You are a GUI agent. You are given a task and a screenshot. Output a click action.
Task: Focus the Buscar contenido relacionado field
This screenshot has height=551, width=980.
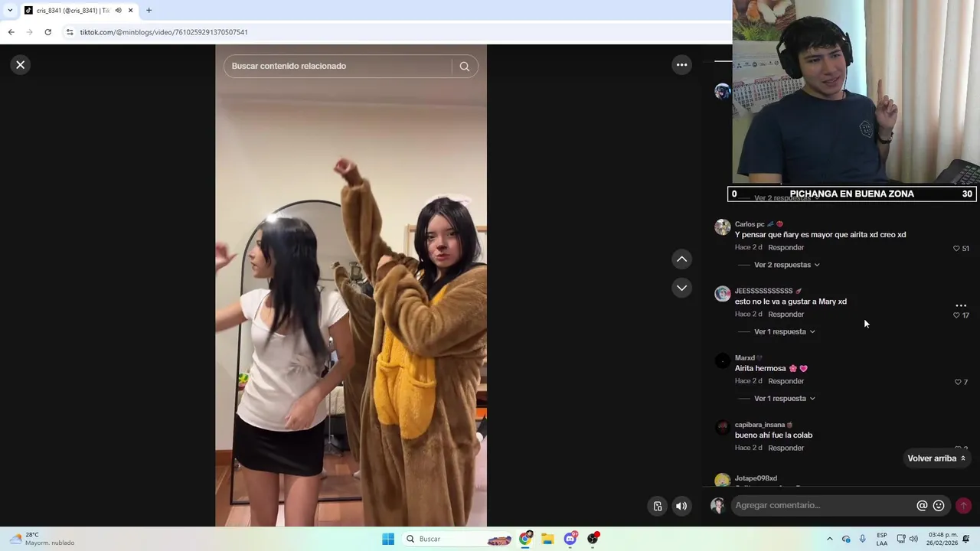tap(337, 66)
